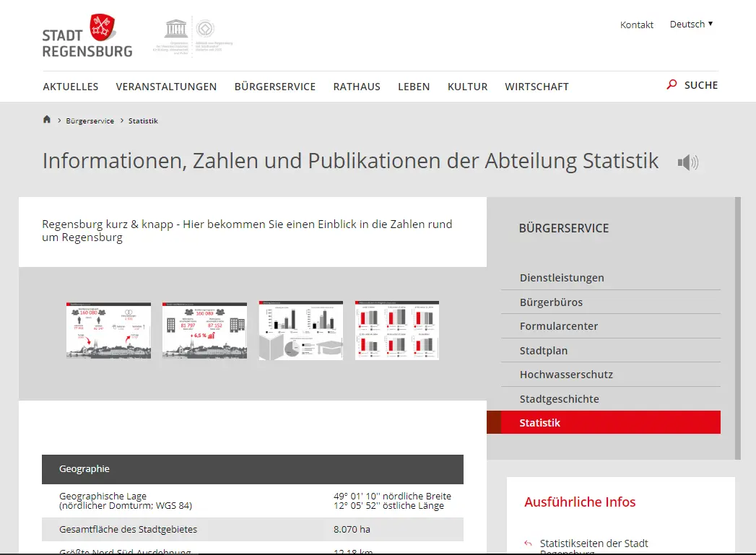
Task: Click the Stadt Regensburg logo
Action: [x=87, y=36]
